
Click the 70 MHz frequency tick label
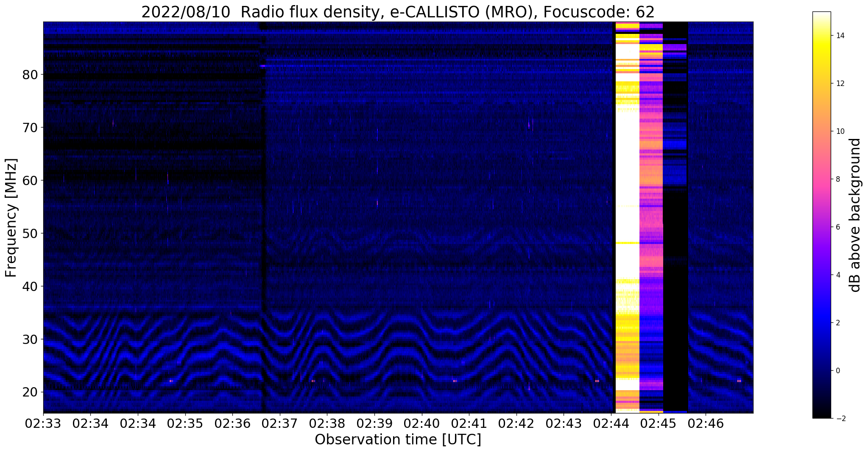pos(30,128)
